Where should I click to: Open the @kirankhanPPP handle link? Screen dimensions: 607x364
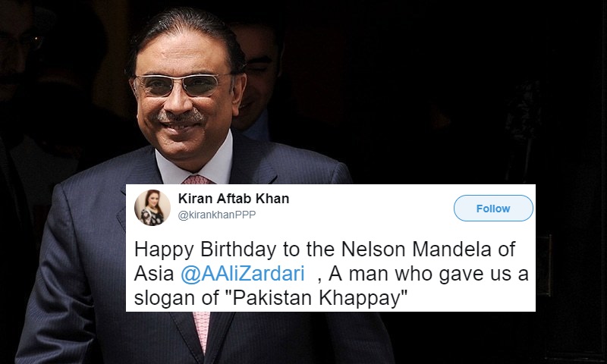217,215
